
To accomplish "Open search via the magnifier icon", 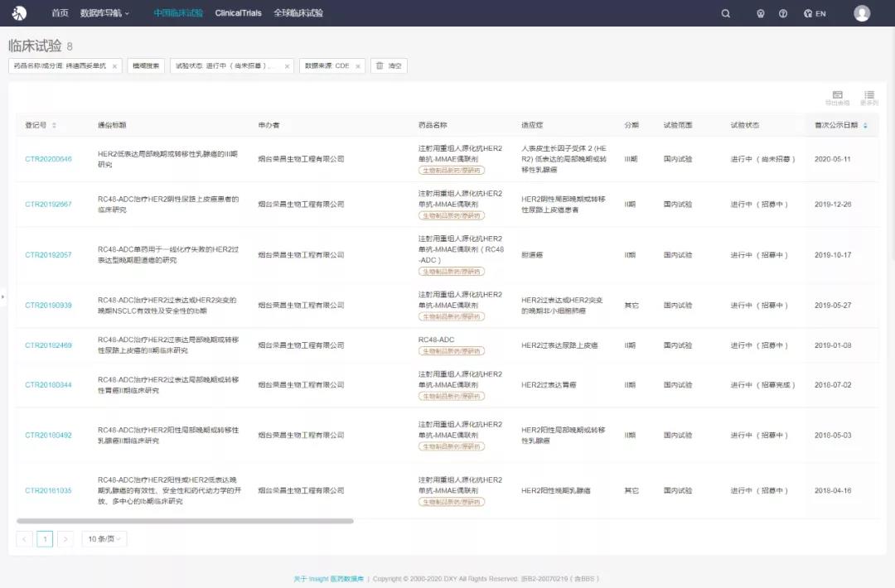I will coord(726,13).
